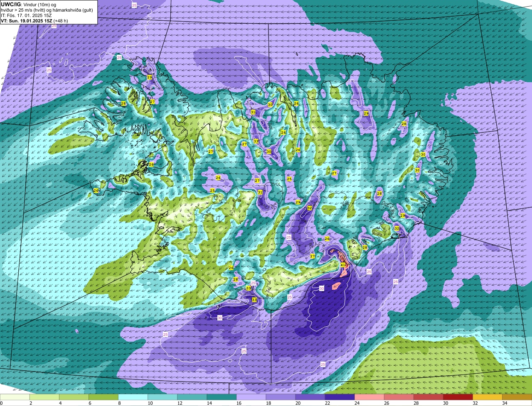Select the dark indigo legend swatch between 22 and 24

point(340,397)
